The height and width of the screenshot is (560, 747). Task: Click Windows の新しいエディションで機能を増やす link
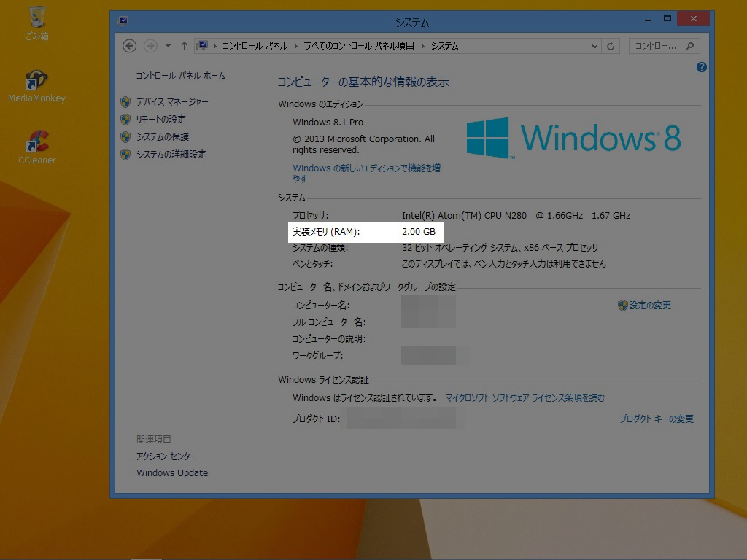366,174
